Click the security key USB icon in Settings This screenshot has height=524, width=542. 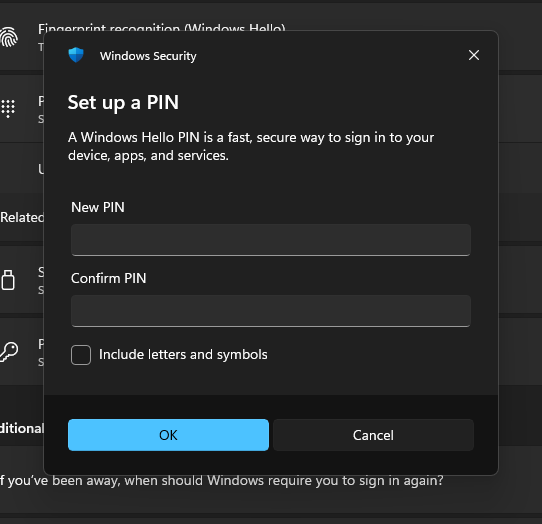[8, 280]
